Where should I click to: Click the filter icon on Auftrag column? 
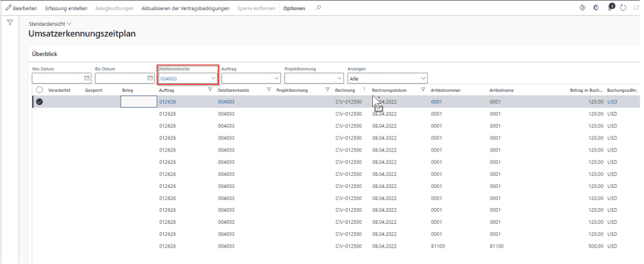(x=209, y=90)
